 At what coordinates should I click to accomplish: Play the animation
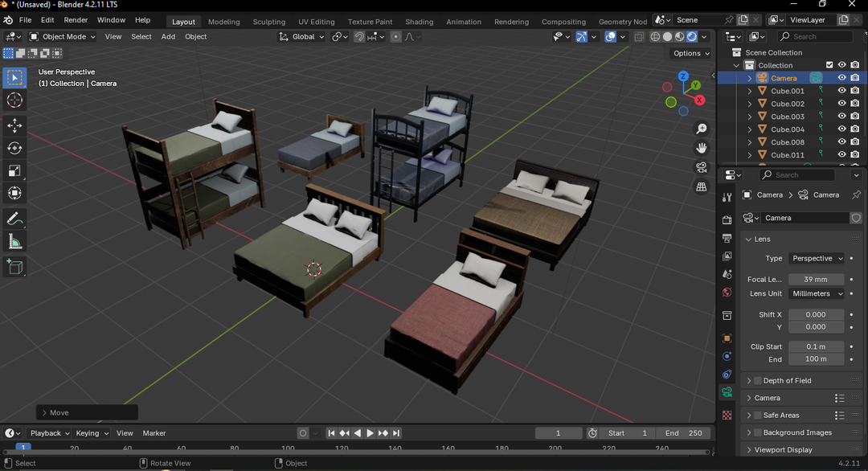(x=370, y=433)
